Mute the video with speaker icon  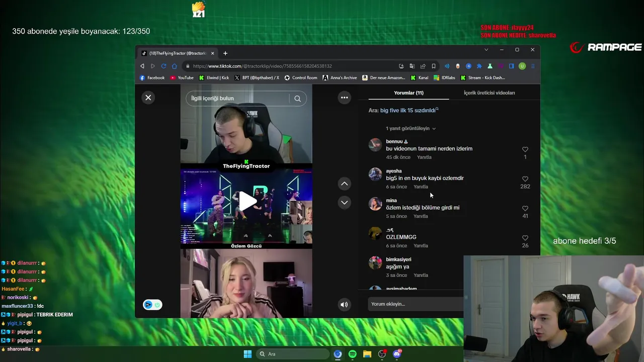coord(344,304)
